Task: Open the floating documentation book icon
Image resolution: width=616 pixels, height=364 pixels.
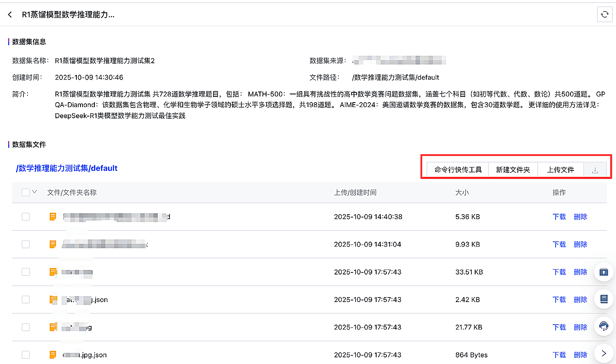Action: click(x=604, y=299)
